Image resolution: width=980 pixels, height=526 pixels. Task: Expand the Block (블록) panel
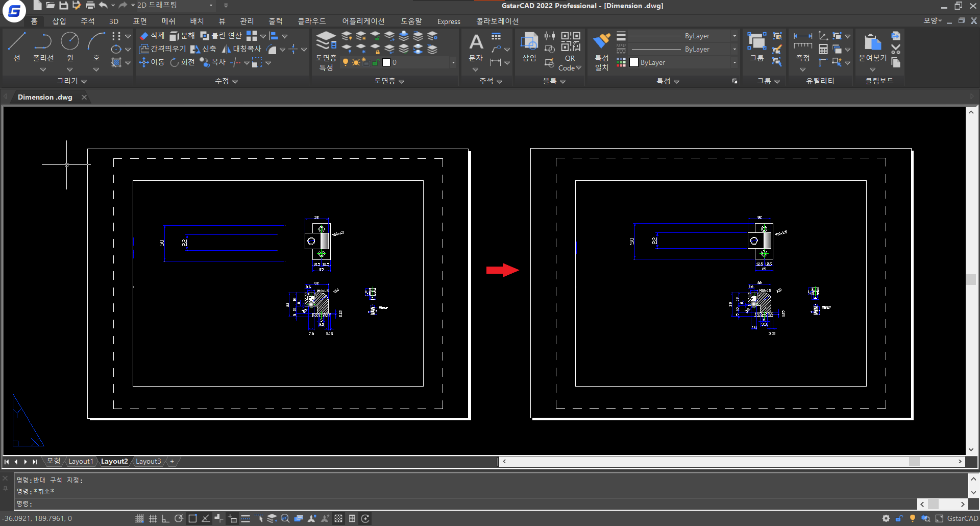554,81
